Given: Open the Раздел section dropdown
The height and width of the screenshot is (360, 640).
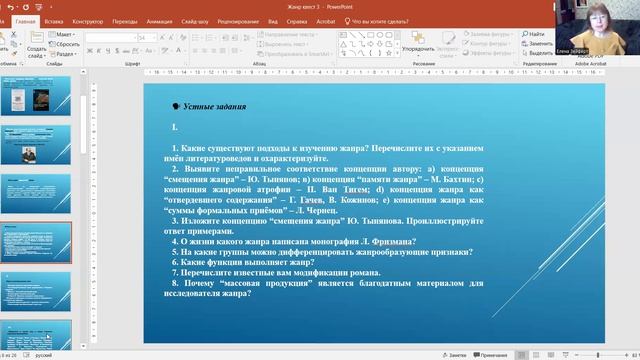Looking at the screenshot, I should [63, 53].
